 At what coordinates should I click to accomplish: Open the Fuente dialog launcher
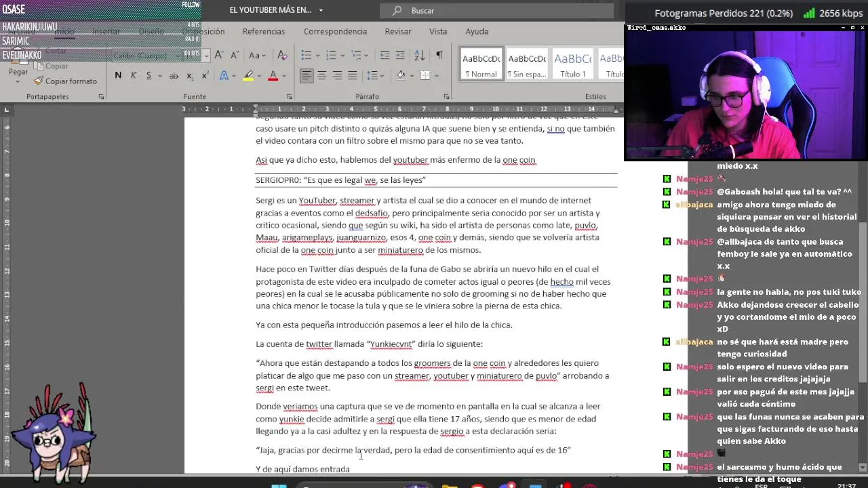pos(290,97)
